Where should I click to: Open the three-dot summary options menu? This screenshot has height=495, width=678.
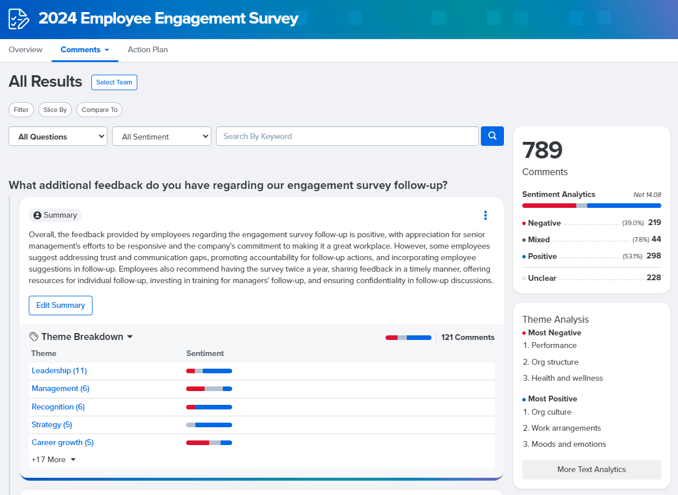click(x=485, y=215)
